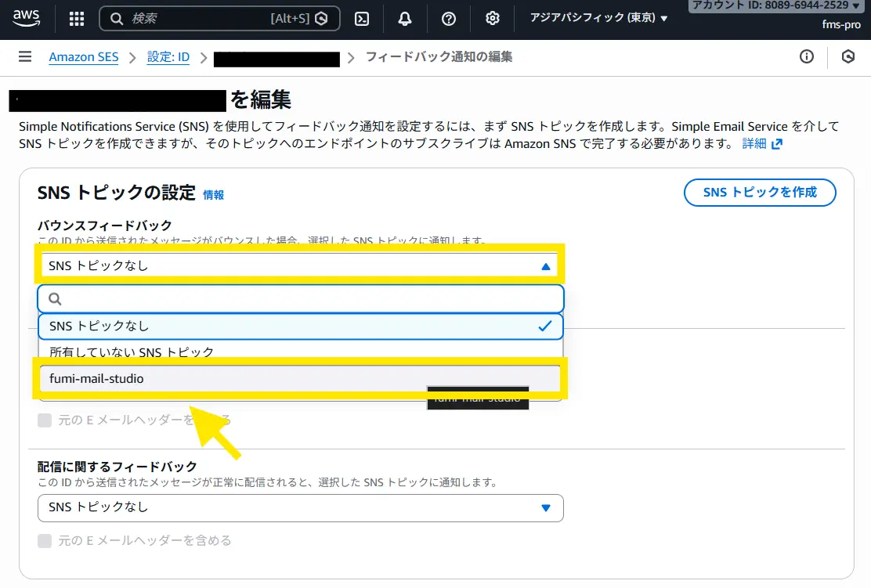Open the settings gear in header
The width and height of the screenshot is (871, 588).
click(x=493, y=19)
